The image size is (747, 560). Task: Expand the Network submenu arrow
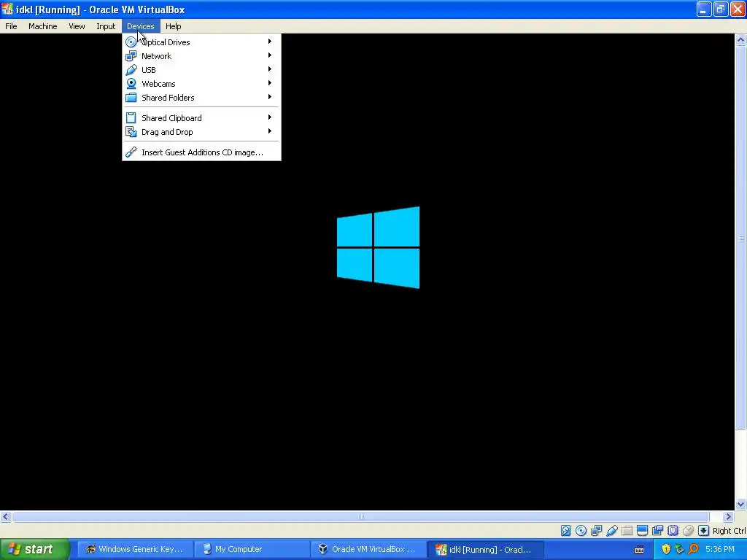[270, 55]
